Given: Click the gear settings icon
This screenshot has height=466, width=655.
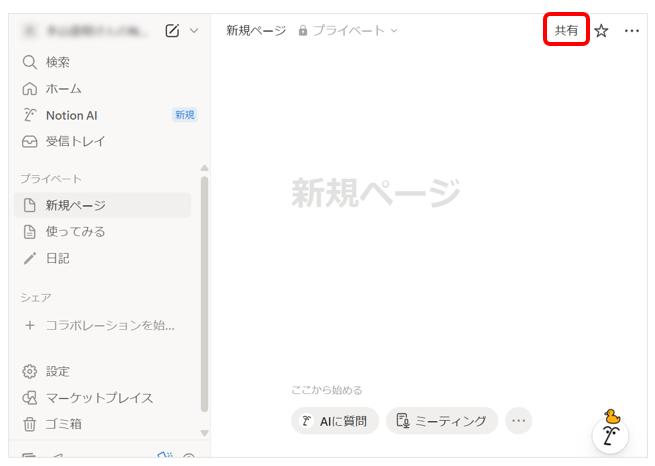Looking at the screenshot, I should (30, 371).
